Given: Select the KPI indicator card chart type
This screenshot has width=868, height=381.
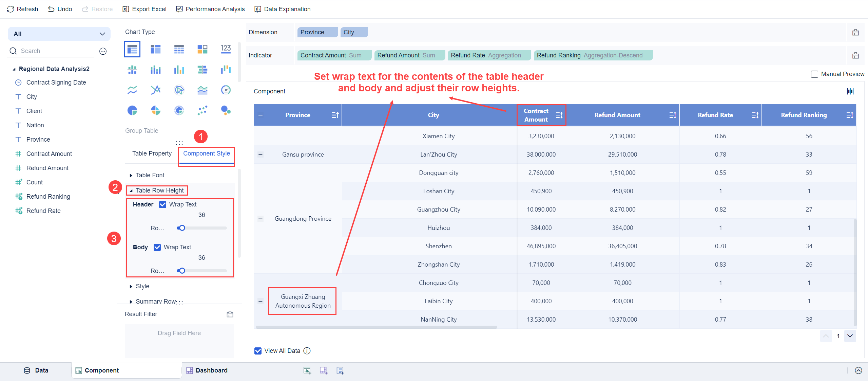Looking at the screenshot, I should 226,49.
